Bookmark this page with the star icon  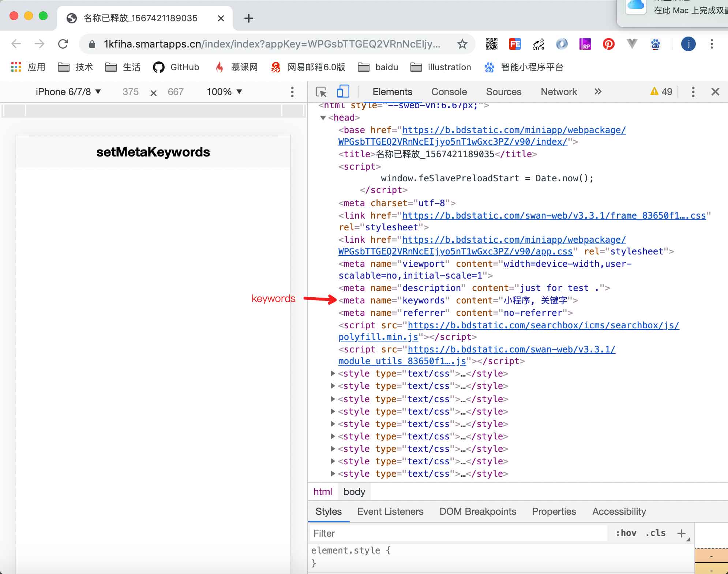click(462, 44)
